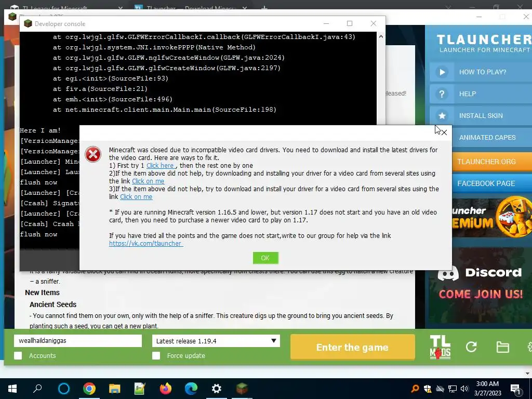
Task: Close the video card error dialog
Action: [444, 132]
